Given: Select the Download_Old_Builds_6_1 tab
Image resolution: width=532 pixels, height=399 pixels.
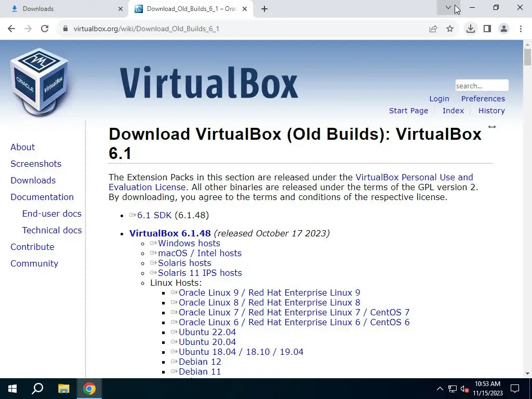Looking at the screenshot, I should point(191,9).
